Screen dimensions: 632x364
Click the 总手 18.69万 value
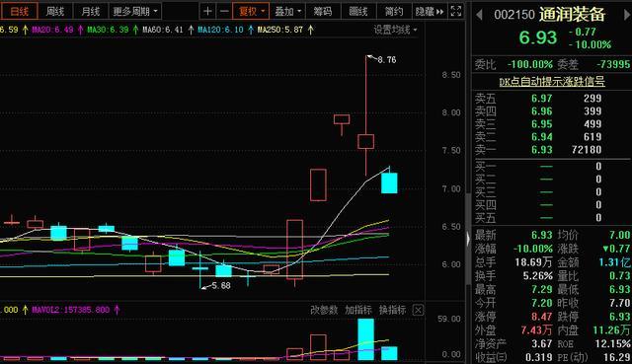pos(533,262)
